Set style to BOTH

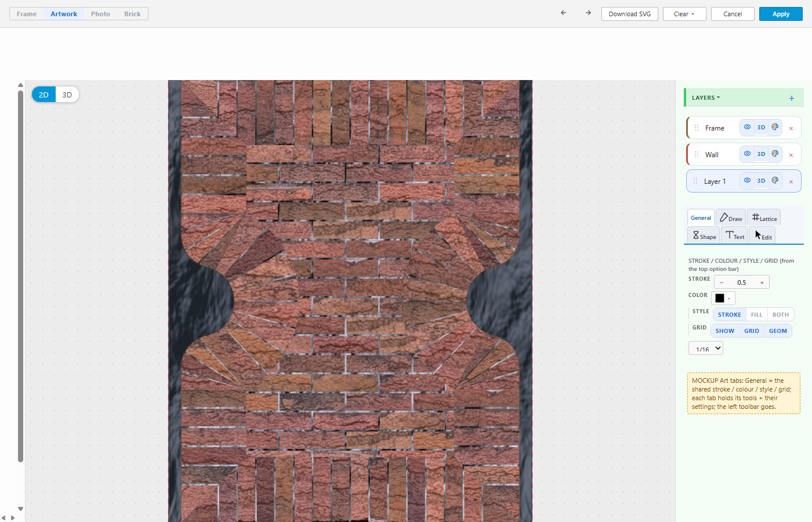(781, 314)
